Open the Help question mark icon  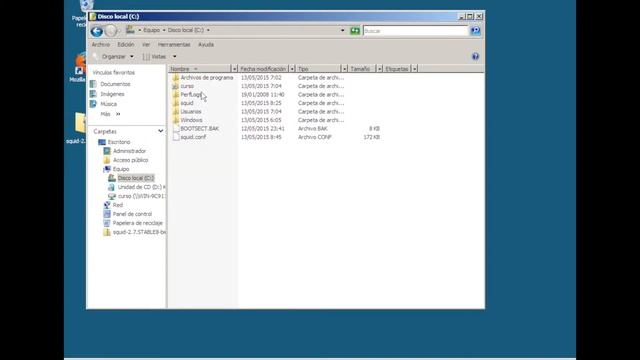[x=475, y=56]
